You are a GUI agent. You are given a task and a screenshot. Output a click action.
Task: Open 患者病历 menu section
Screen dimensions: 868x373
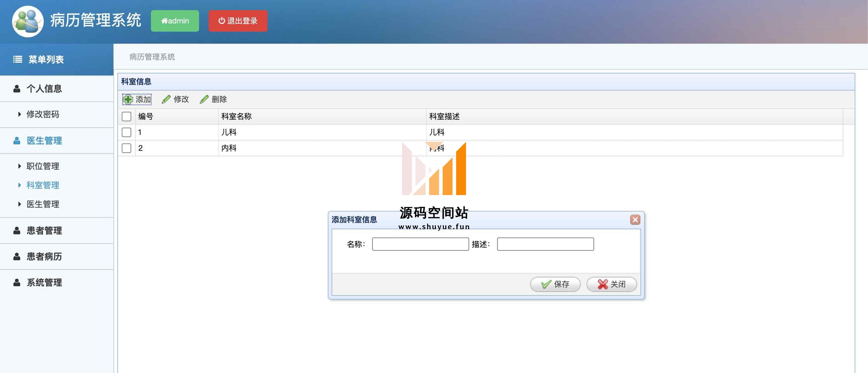[x=57, y=256]
